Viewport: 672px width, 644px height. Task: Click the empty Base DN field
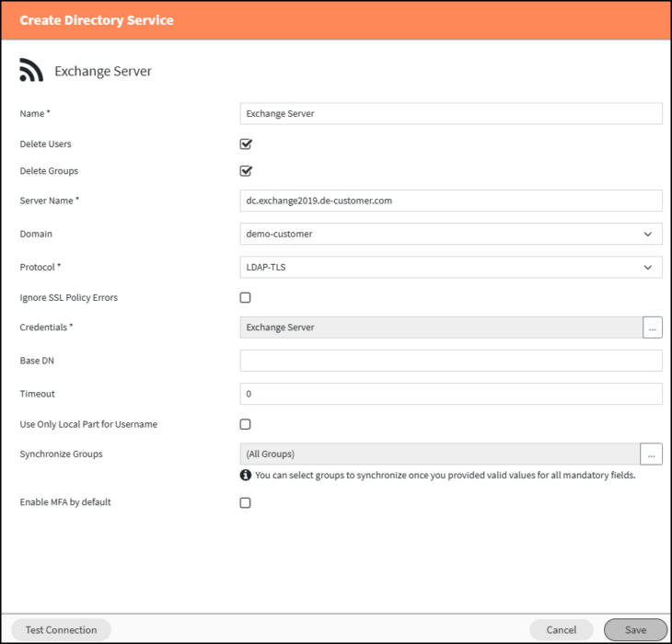(x=451, y=361)
